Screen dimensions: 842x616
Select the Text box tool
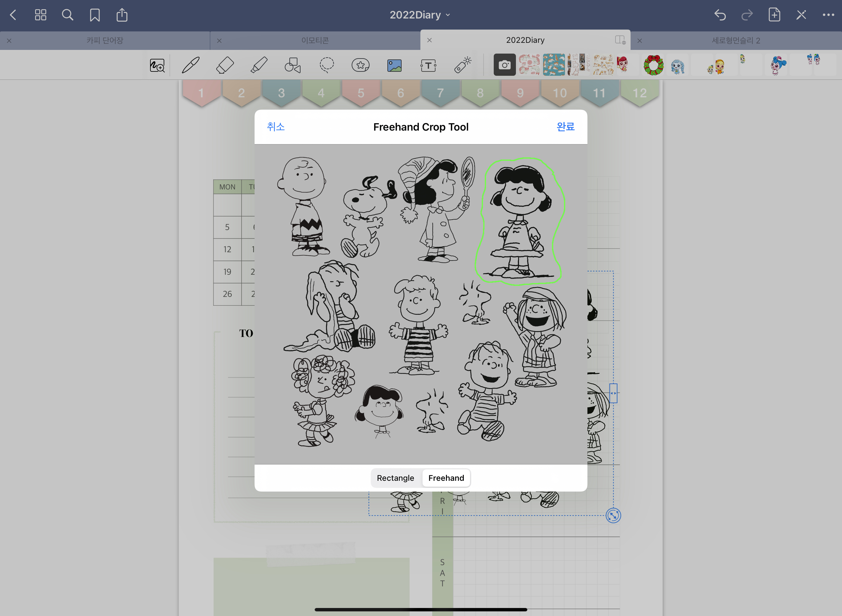[x=428, y=66]
